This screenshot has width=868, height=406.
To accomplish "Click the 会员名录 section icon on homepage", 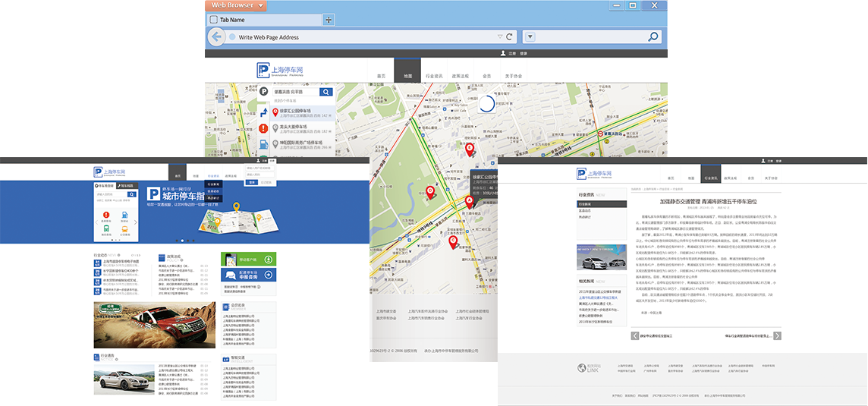I will tap(226, 307).
